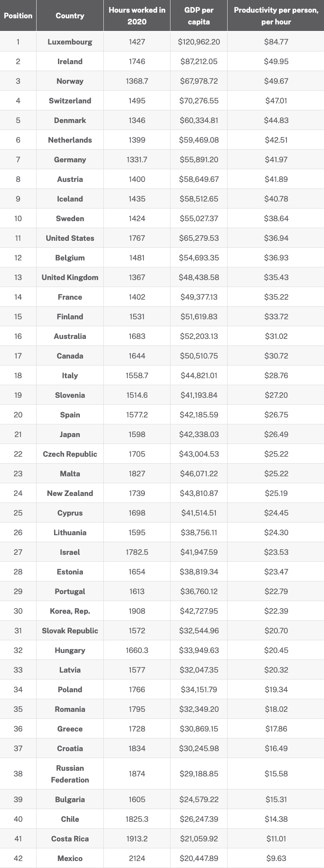Screen dimensions: 324x868
Task: Select the Luxembourg country cell
Action: (70, 42)
